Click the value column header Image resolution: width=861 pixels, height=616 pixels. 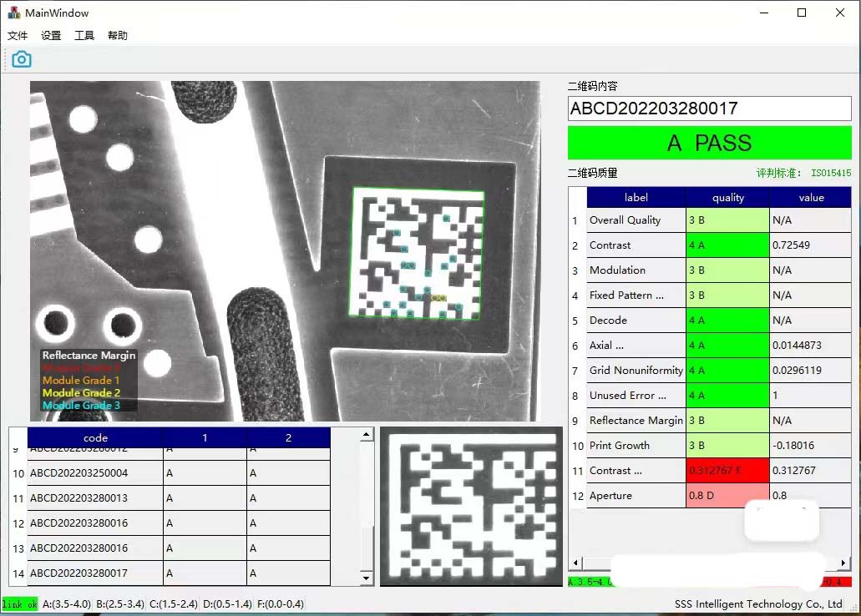pyautogui.click(x=811, y=198)
